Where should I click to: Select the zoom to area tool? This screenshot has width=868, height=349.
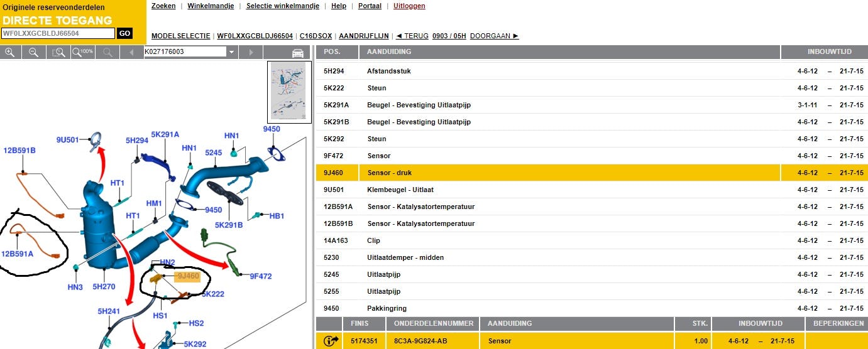58,52
